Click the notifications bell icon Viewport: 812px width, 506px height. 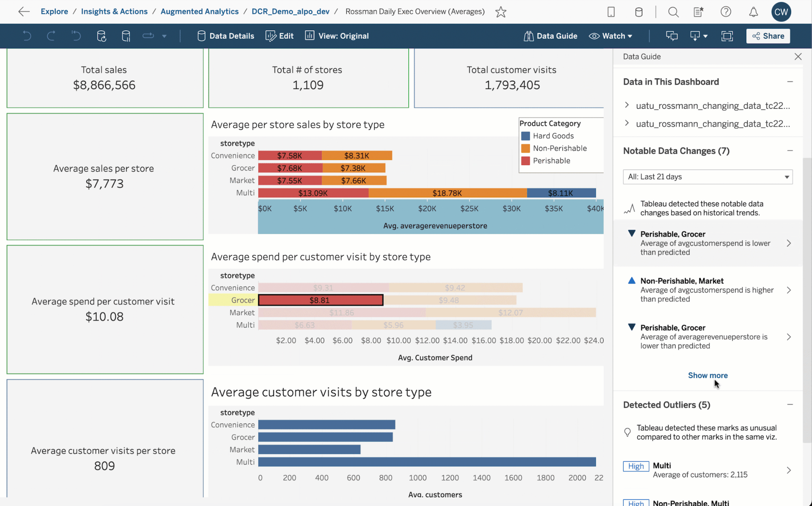753,12
